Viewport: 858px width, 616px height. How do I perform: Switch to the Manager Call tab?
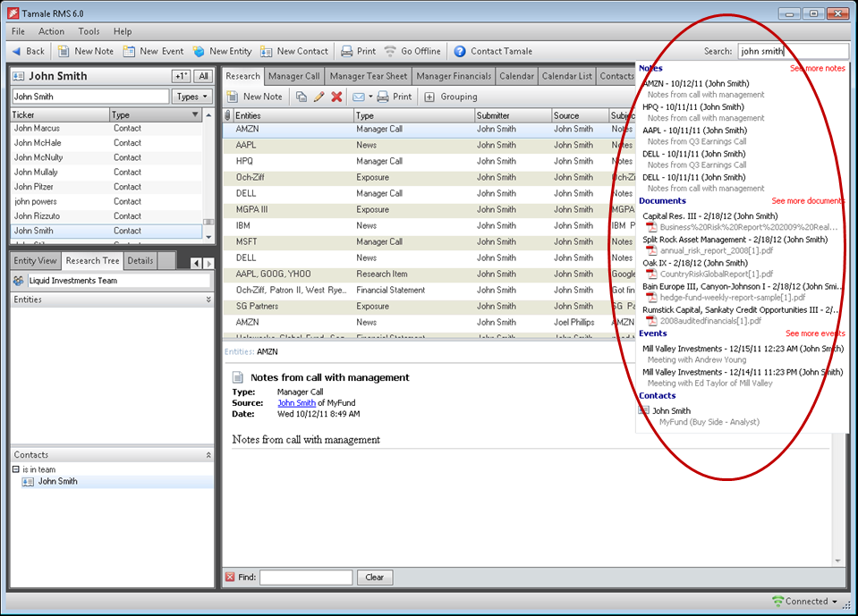(293, 76)
